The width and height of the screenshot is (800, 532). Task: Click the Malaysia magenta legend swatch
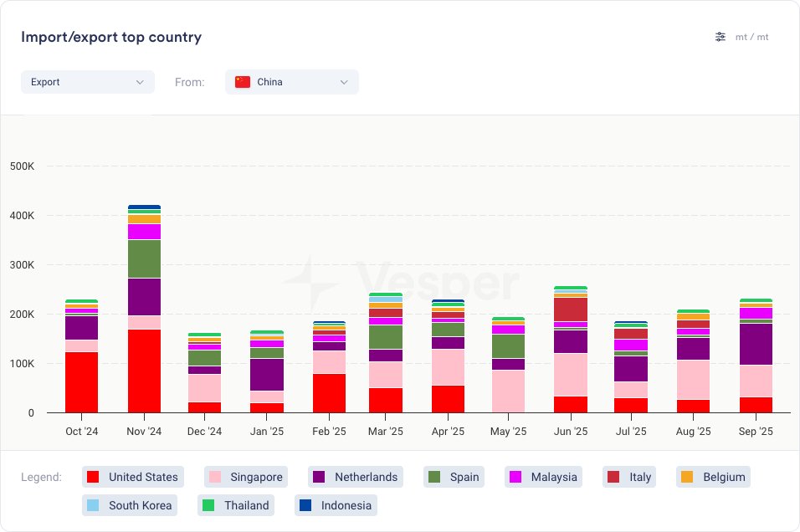(516, 477)
